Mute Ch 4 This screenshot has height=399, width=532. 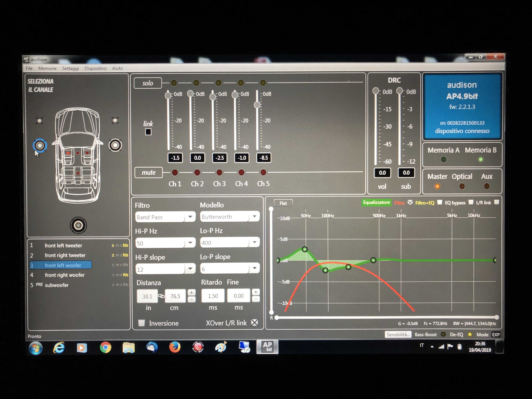241,172
